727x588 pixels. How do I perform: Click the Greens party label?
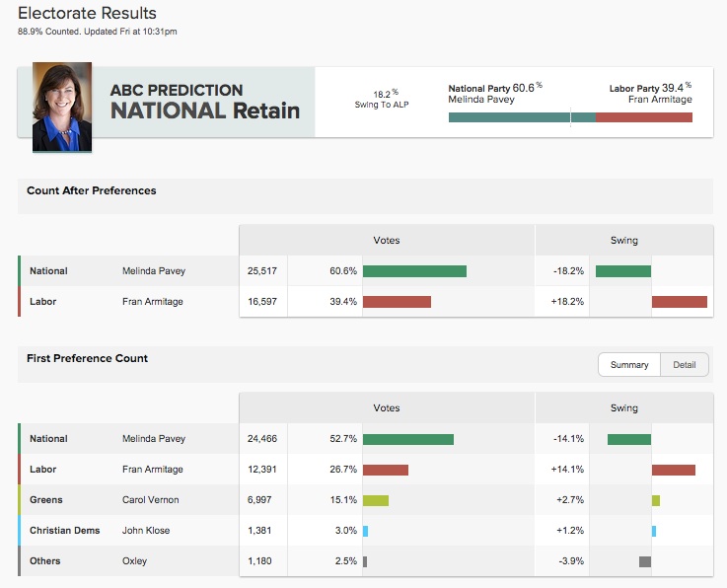pyautogui.click(x=46, y=500)
